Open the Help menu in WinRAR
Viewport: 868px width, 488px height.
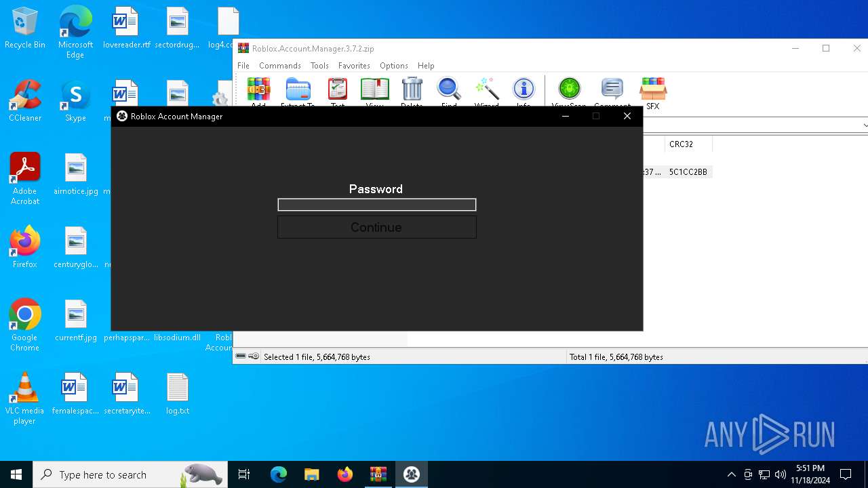coord(426,66)
